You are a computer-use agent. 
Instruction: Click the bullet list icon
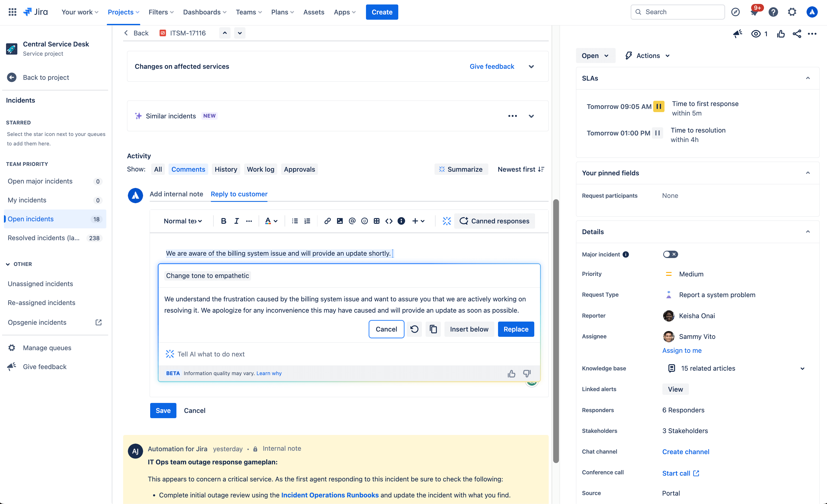[x=294, y=220]
